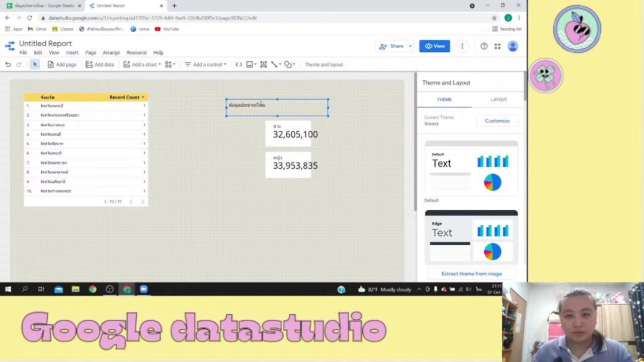Screen dimensions: 644x362
Task: Open the shape tool dropdown
Action: [x=290, y=64]
